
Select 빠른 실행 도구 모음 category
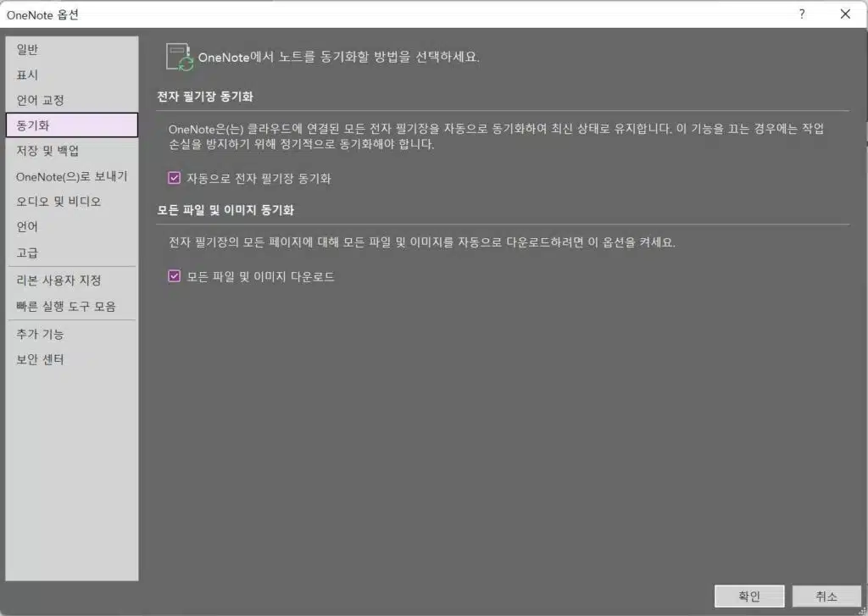tap(71, 306)
